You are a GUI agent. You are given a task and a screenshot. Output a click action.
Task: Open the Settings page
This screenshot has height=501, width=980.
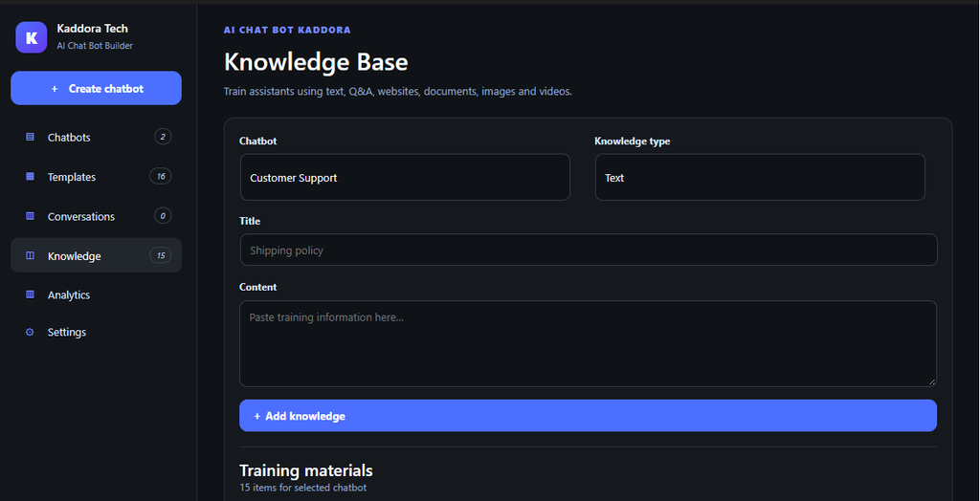tap(97, 333)
